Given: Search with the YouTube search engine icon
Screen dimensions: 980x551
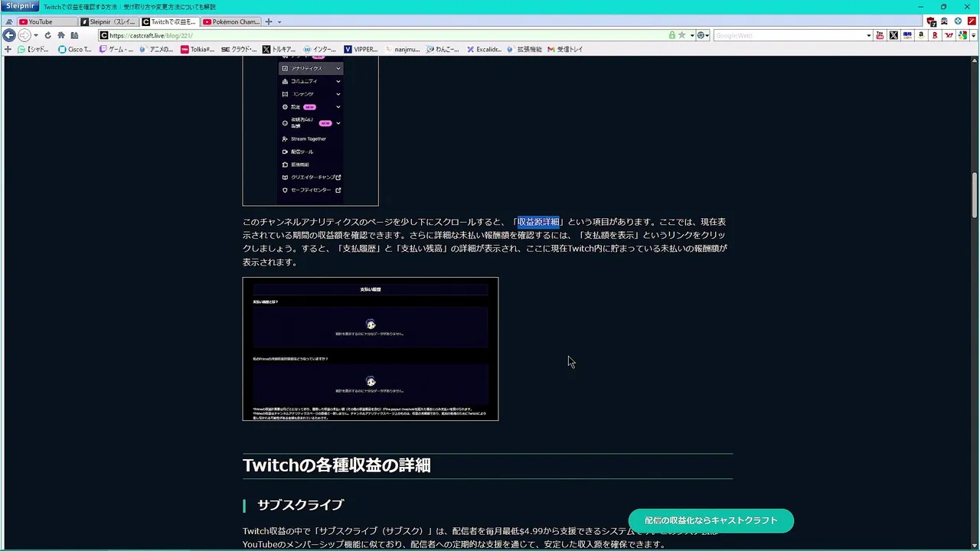Looking at the screenshot, I should pos(880,35).
